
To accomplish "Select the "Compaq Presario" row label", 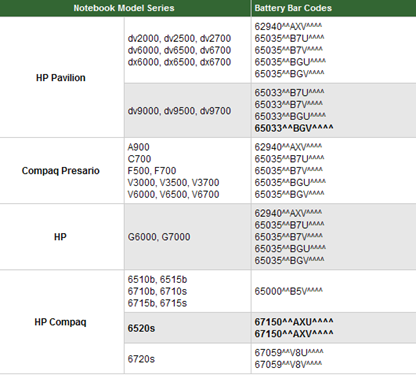I will pos(61,171).
